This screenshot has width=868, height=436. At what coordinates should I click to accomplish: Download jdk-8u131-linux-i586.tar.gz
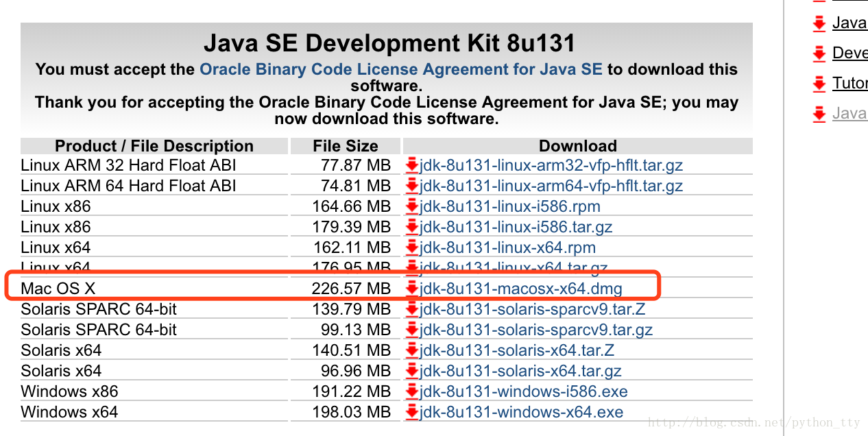[x=516, y=227]
